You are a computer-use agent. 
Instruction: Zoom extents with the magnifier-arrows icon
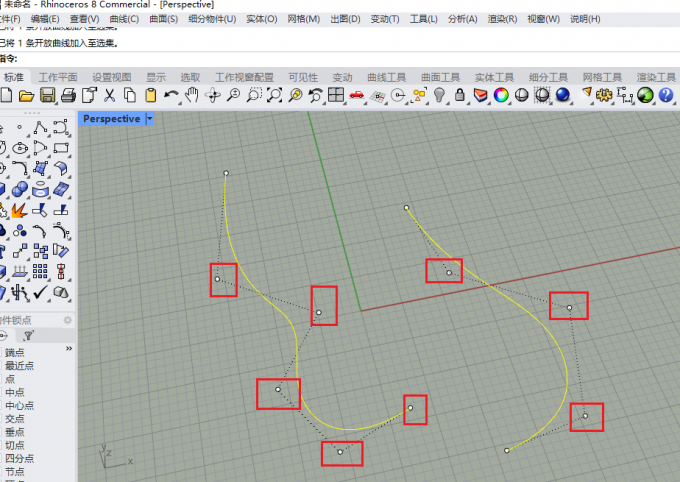275,95
